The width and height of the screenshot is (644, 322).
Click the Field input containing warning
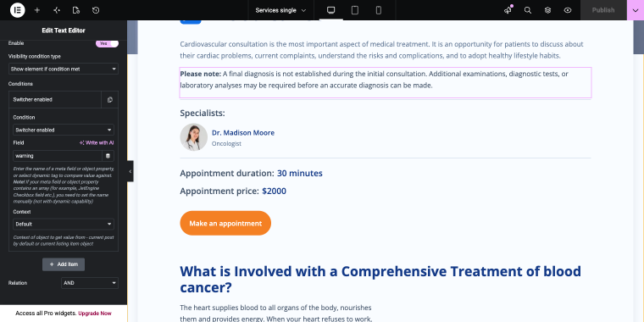(58, 156)
